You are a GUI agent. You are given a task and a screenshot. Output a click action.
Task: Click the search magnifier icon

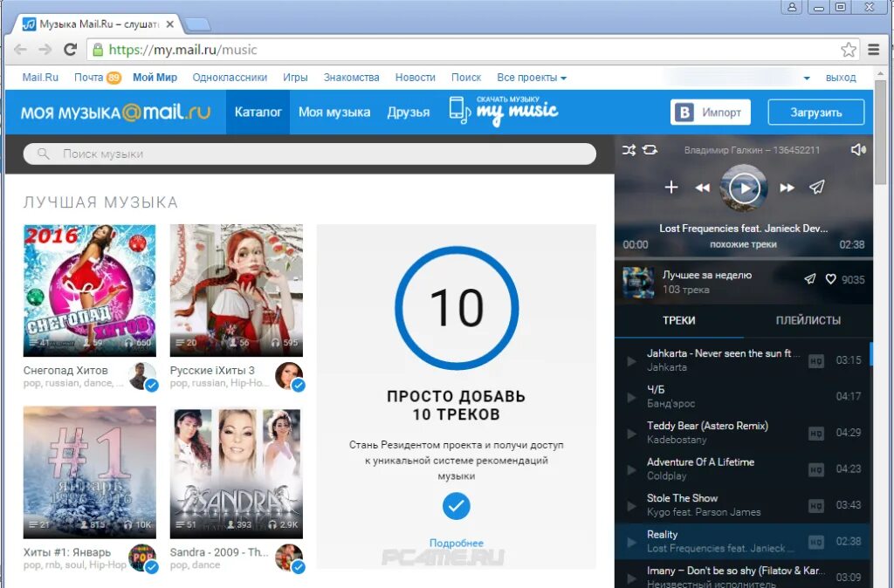[43, 154]
